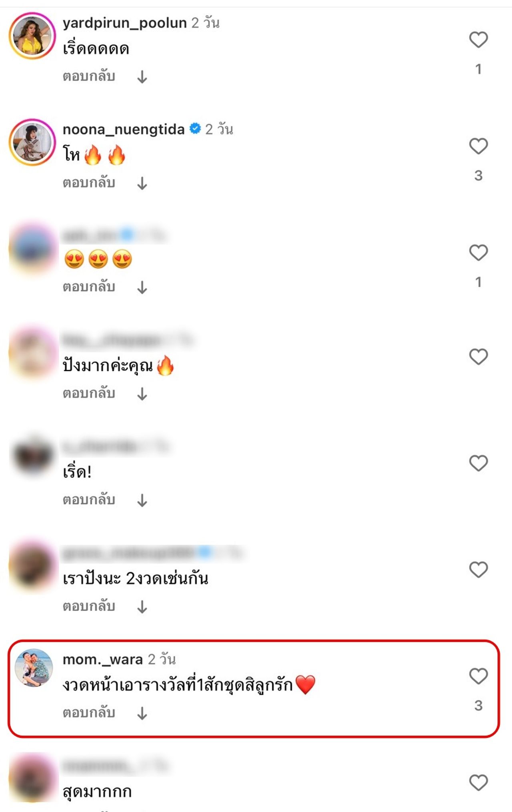Image resolution: width=512 pixels, height=812 pixels.
Task: Expand replies arrow under noona_nuengtida's comment
Action: tap(142, 183)
